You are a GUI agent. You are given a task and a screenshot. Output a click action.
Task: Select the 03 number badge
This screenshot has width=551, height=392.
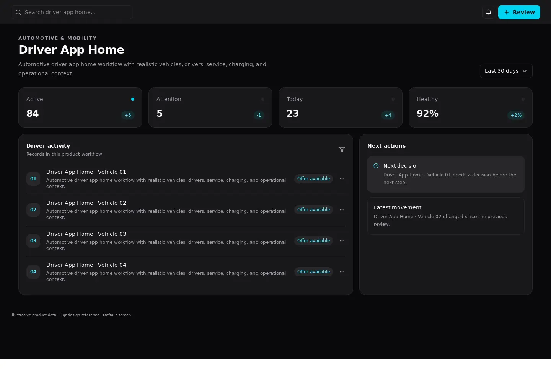tap(33, 241)
